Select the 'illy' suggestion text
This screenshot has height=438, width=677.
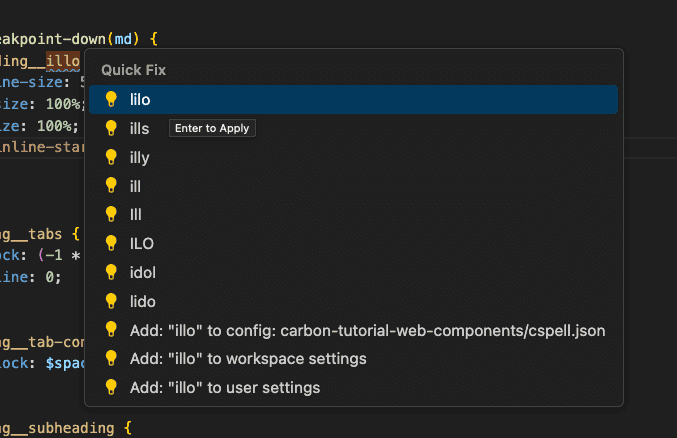139,157
